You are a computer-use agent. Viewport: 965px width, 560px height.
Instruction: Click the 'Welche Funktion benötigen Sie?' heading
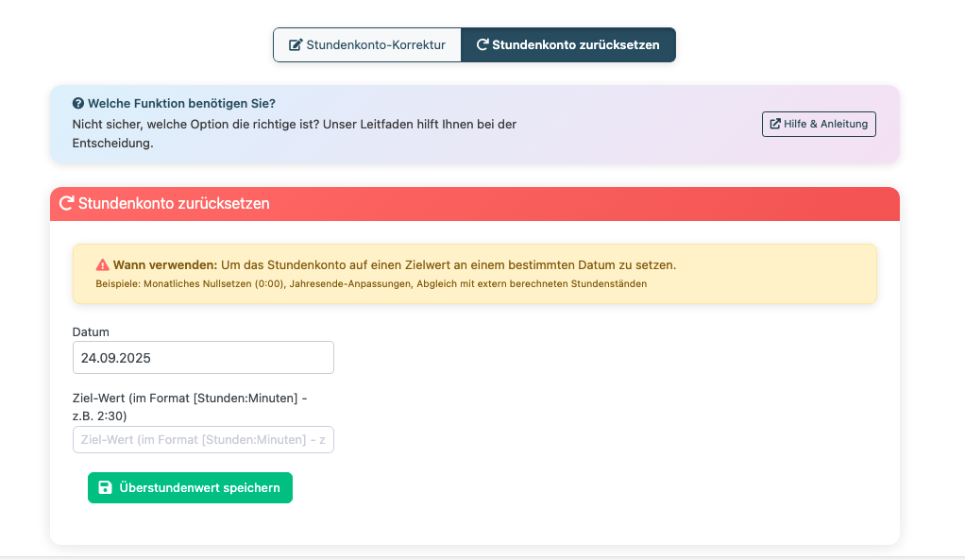tap(181, 103)
